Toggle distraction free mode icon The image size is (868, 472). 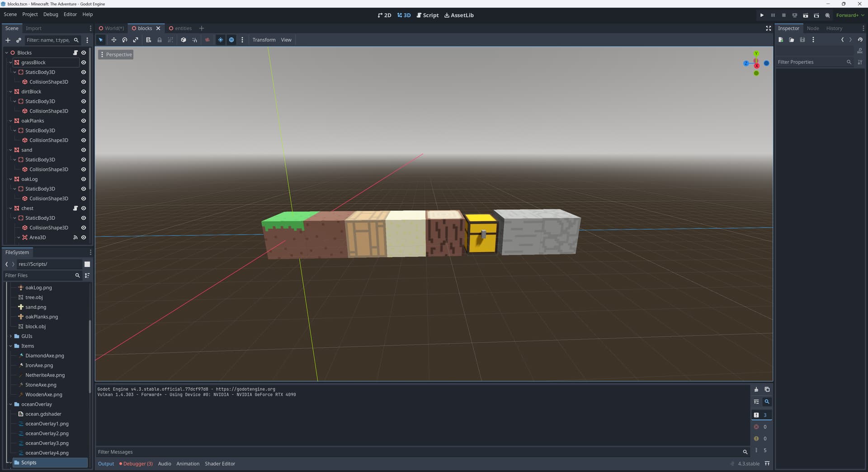click(x=768, y=28)
